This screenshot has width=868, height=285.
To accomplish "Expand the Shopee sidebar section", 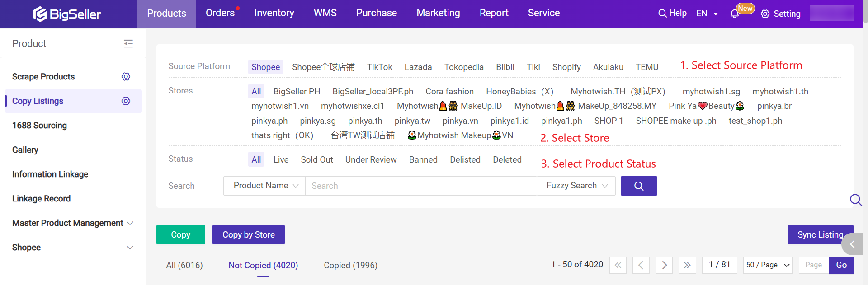I will coord(73,248).
